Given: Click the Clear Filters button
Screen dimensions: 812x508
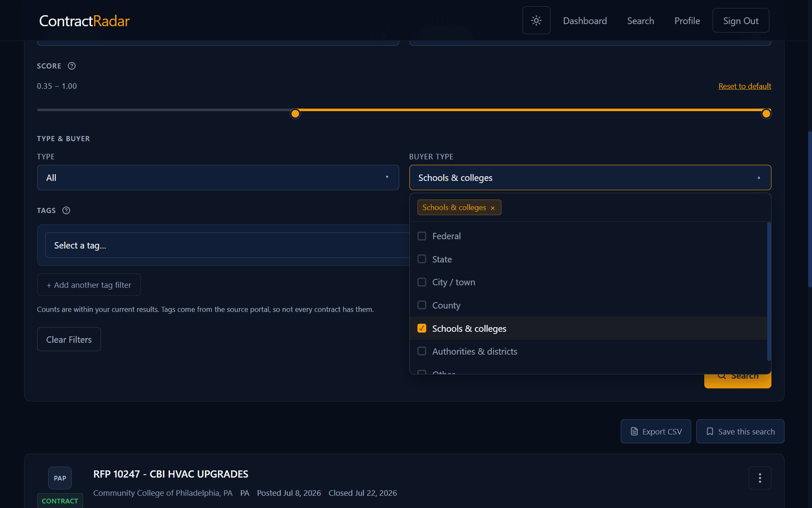Looking at the screenshot, I should [69, 339].
